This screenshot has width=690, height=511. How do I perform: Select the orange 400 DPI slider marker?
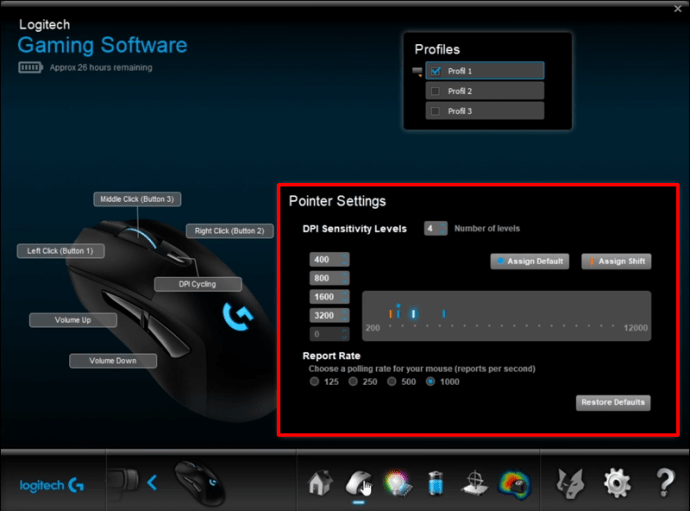click(x=390, y=314)
